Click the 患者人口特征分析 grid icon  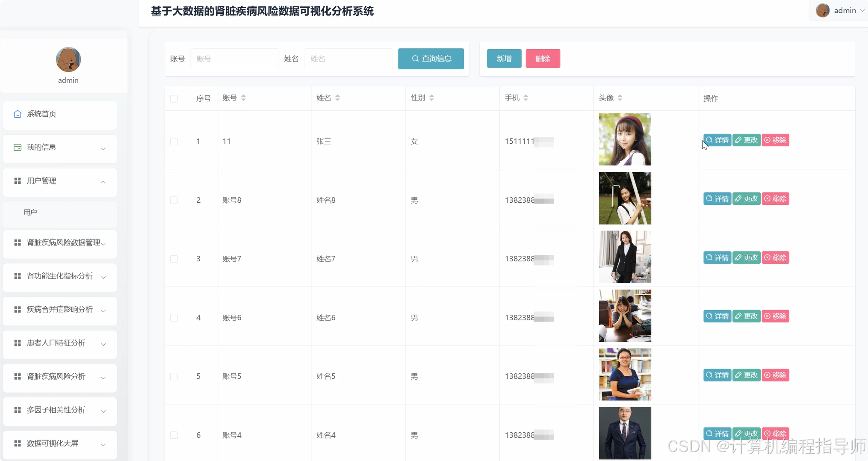click(18, 343)
